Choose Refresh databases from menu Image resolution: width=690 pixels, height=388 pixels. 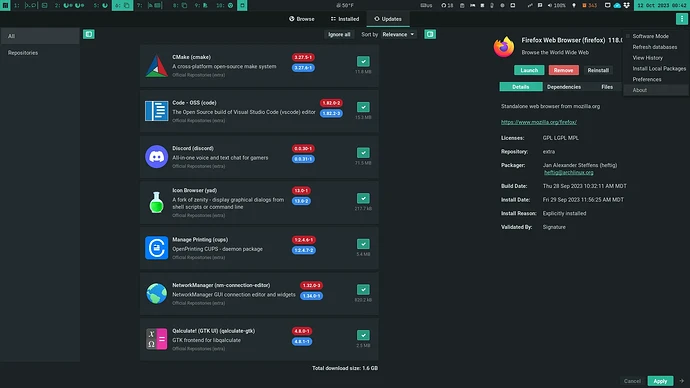[x=655, y=47]
